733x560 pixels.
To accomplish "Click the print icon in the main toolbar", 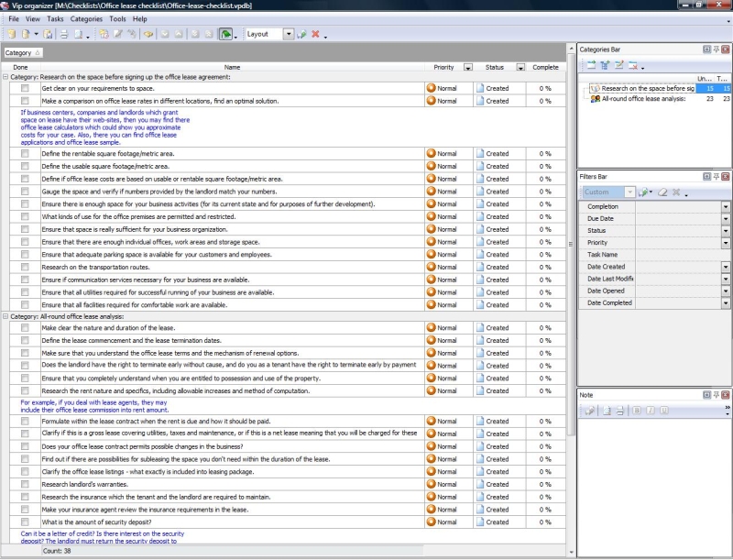I will coord(63,34).
